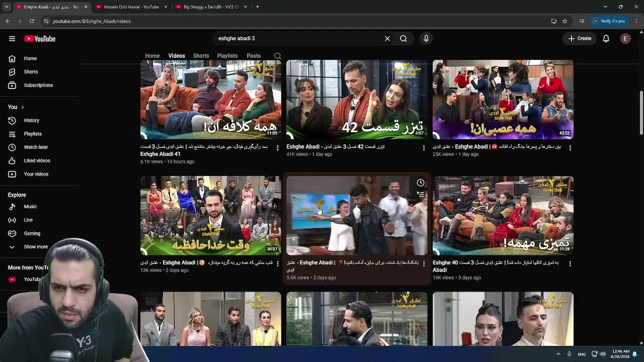The width and height of the screenshot is (644, 362).
Task: Start voice search with the microphone
Action: pyautogui.click(x=426, y=39)
